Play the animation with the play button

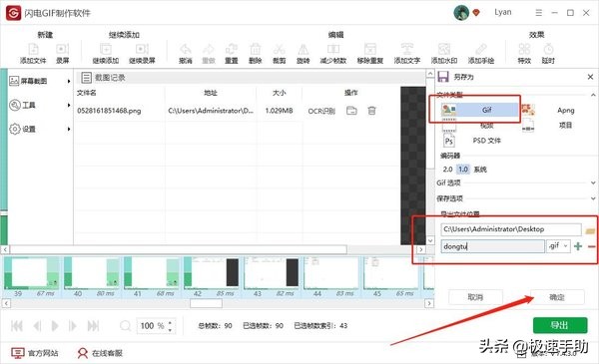pos(55,326)
